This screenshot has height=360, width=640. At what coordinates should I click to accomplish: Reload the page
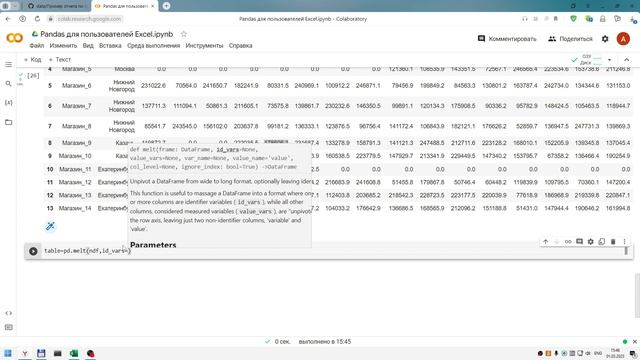37,19
